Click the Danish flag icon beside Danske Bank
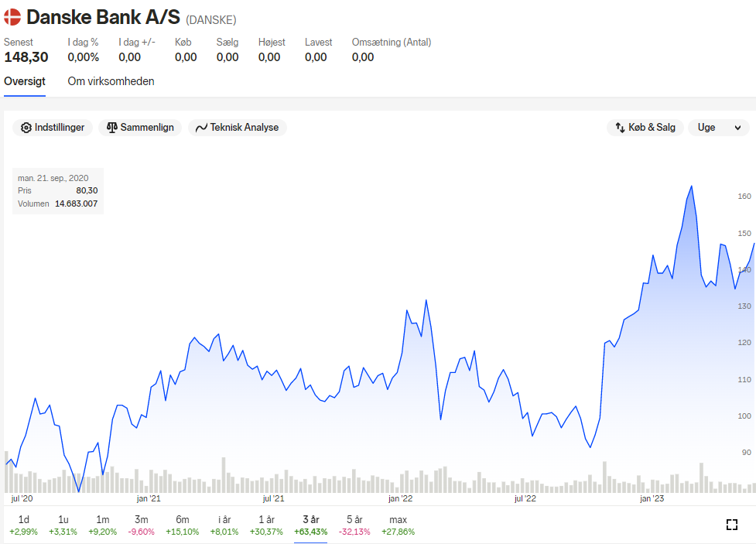 [12, 17]
